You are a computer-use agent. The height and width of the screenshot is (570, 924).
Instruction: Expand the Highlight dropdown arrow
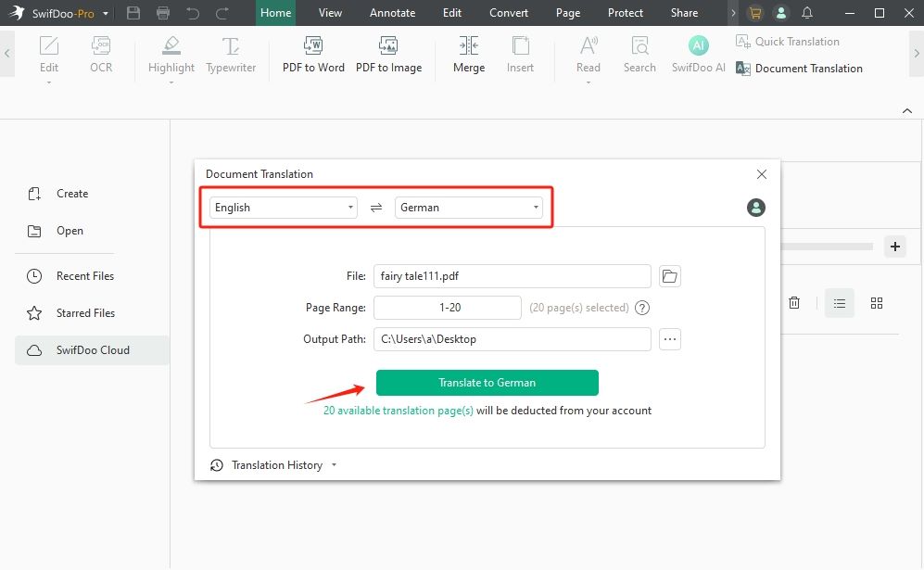coord(171,82)
